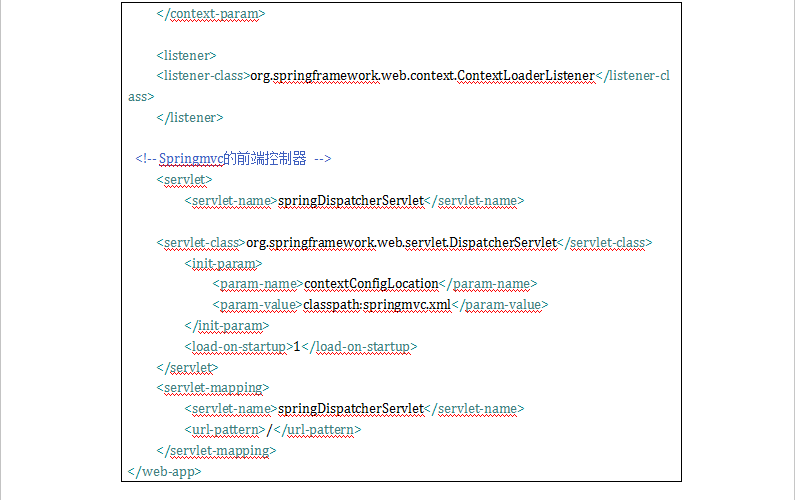The image size is (795, 500).
Task: Click the closing init-param tag
Action: [x=227, y=326]
